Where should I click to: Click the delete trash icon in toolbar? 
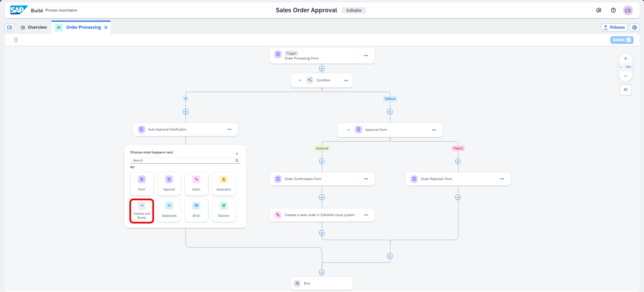point(16,40)
